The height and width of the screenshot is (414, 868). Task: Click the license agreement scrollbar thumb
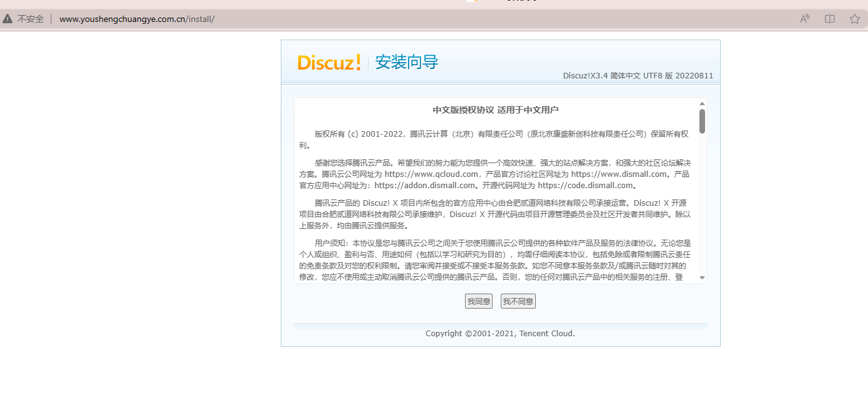point(702,121)
